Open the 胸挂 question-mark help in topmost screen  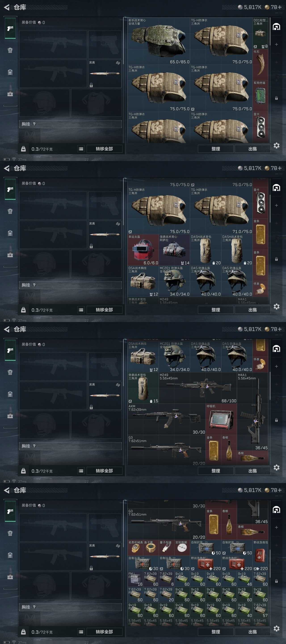pyautogui.click(x=34, y=124)
